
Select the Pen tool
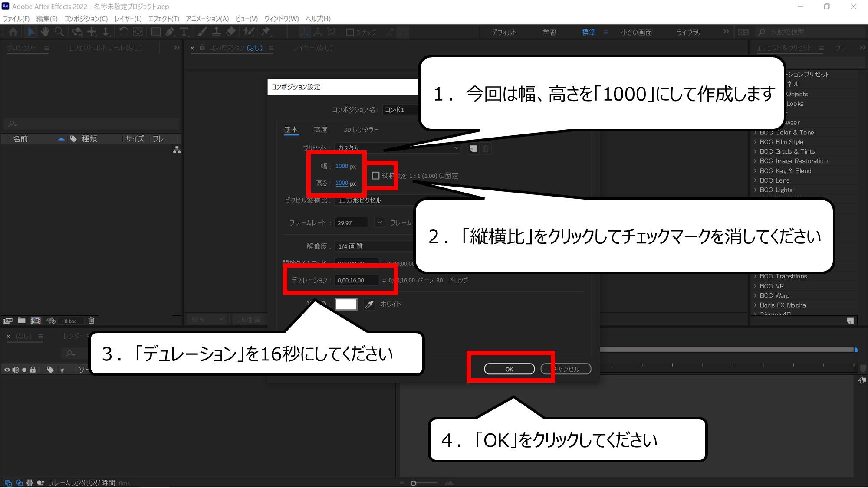[x=170, y=32]
